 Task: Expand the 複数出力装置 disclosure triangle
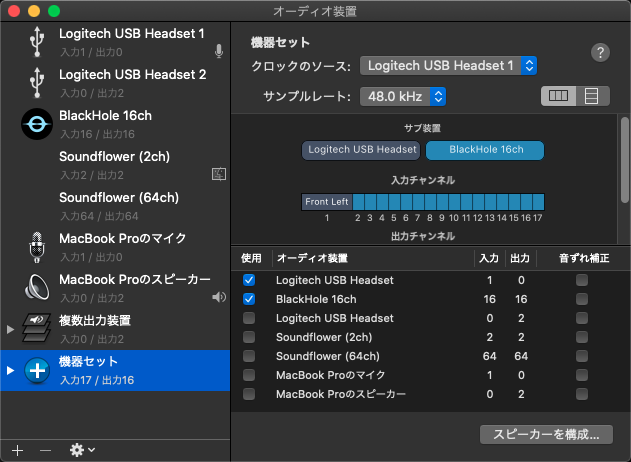[10, 330]
